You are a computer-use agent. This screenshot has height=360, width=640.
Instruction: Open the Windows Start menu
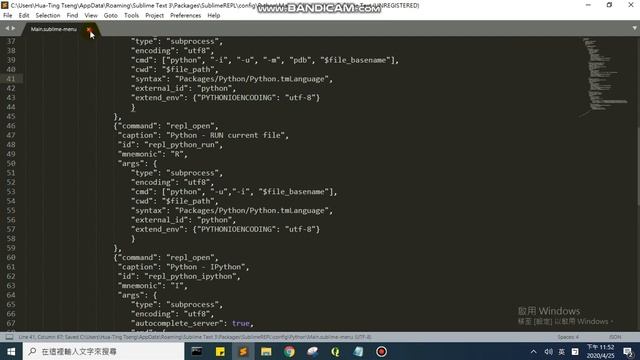point(11,351)
